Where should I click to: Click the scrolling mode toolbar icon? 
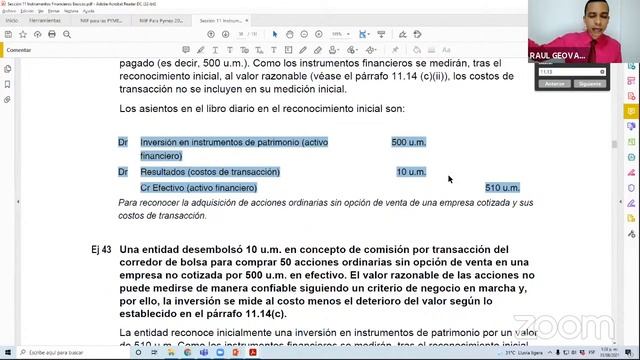point(381,34)
